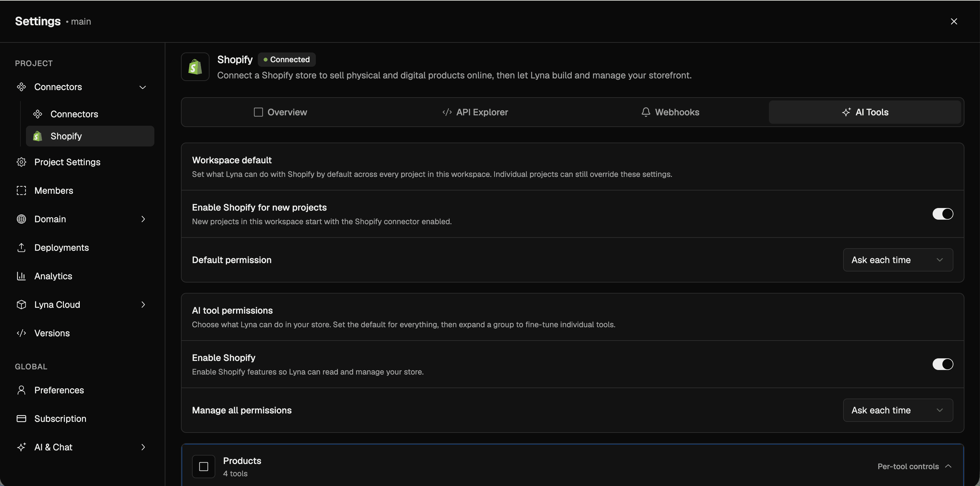980x486 pixels.
Task: Click the Overview tab square icon
Action: [x=258, y=112]
